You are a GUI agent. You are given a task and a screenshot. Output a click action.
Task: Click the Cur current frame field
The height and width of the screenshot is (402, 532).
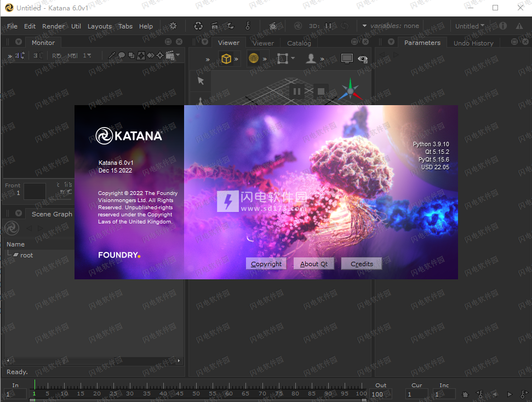click(416, 394)
